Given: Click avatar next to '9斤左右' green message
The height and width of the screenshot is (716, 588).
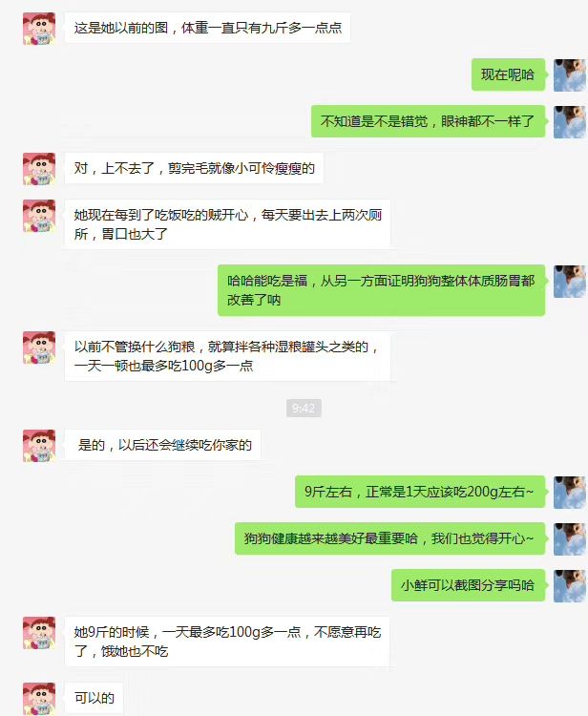Looking at the screenshot, I should [570, 493].
